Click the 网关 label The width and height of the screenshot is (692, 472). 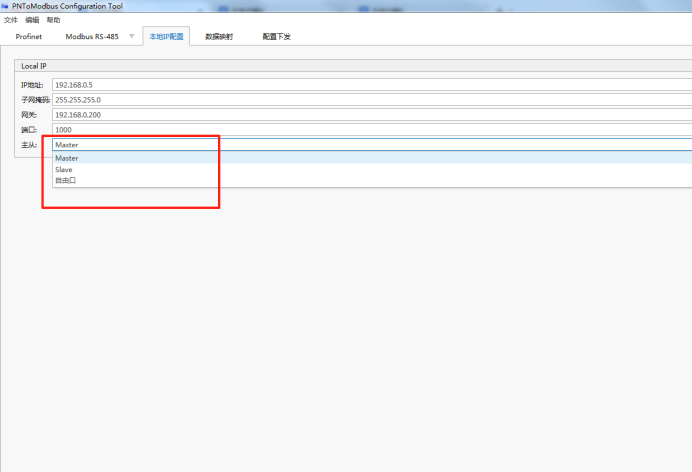pos(29,115)
